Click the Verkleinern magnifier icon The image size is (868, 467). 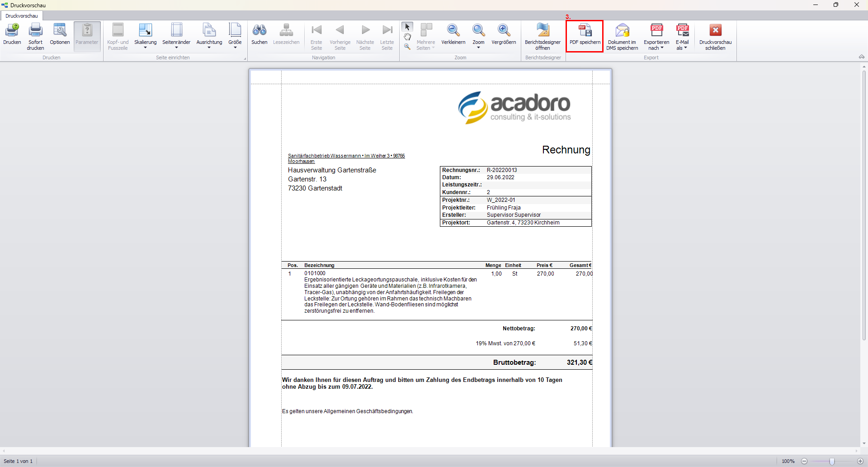[x=453, y=31]
